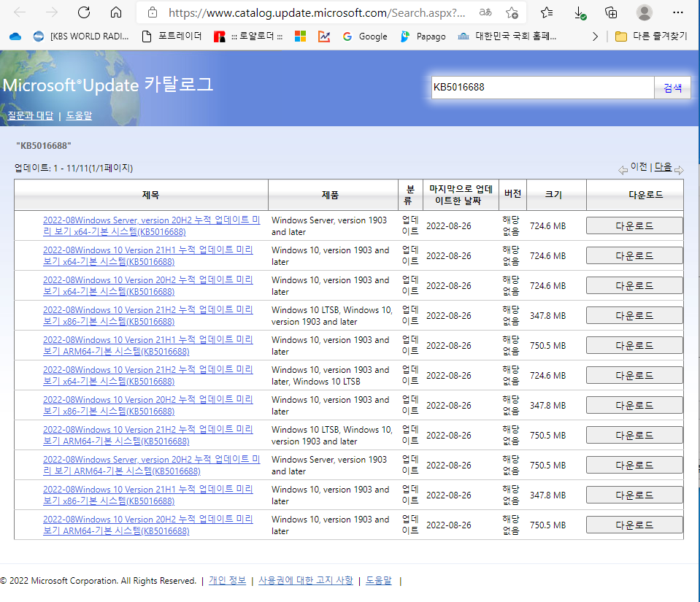Open Windows Server 20H2 x64 update link

(x=151, y=225)
